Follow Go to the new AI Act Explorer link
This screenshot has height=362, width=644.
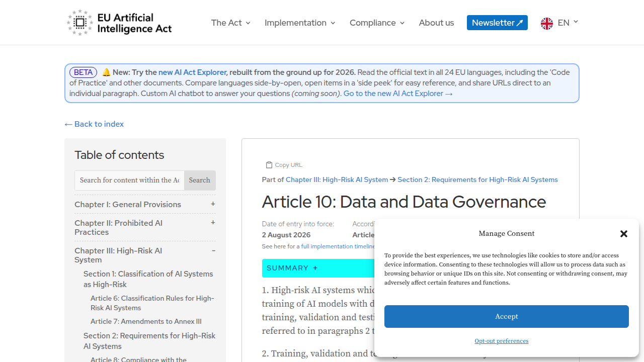[398, 94]
